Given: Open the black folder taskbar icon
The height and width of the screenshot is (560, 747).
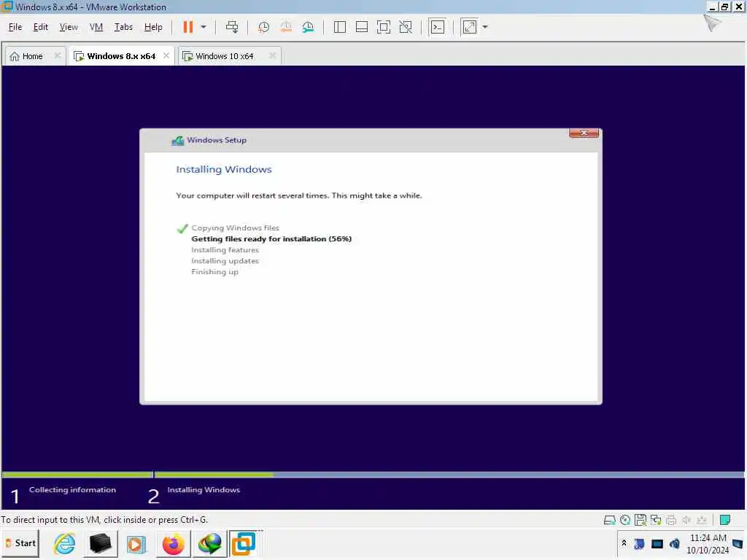Looking at the screenshot, I should pos(100,544).
